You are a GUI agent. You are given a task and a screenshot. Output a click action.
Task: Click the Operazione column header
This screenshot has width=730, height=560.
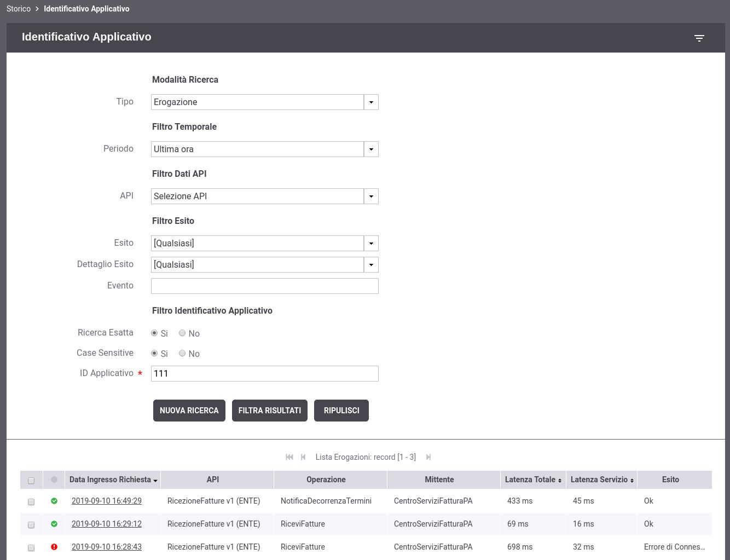(326, 480)
